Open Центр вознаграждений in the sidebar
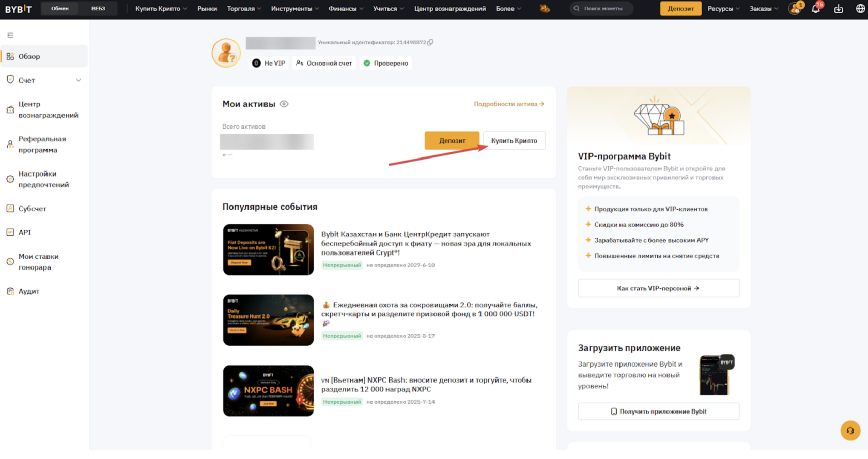The height and width of the screenshot is (459, 868). (44, 109)
